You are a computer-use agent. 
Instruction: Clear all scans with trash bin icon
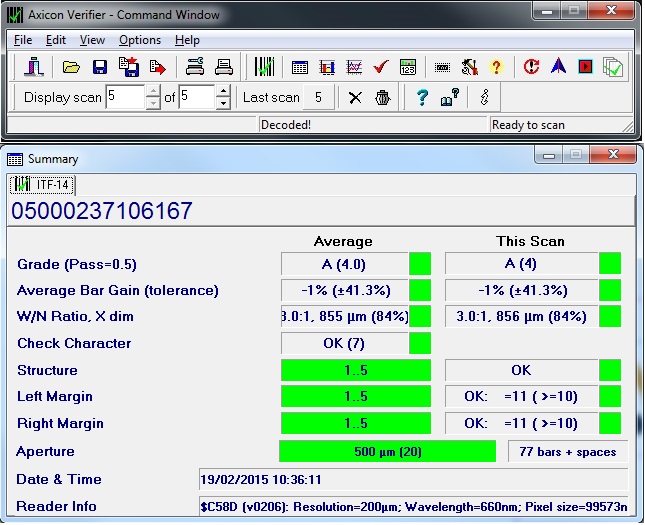click(383, 98)
